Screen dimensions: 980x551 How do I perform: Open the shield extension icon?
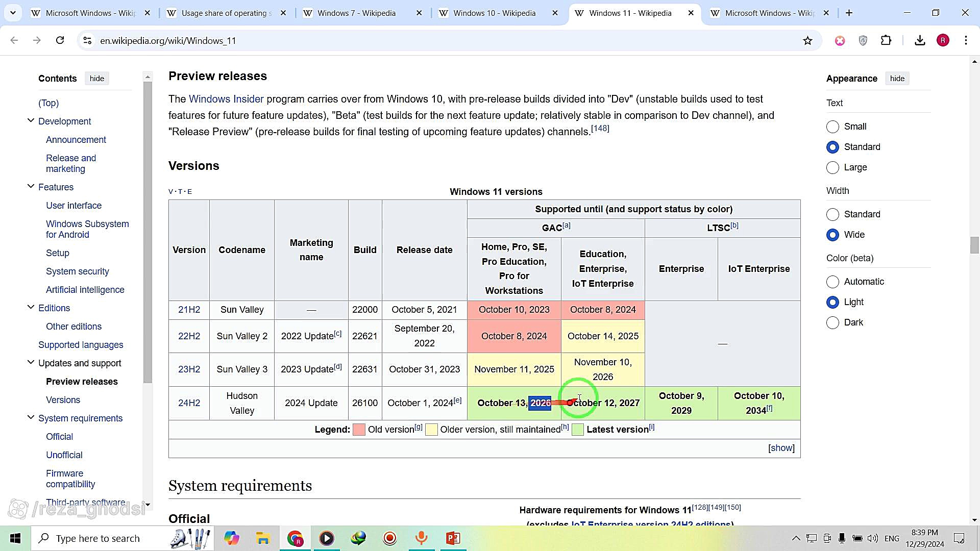tap(863, 40)
